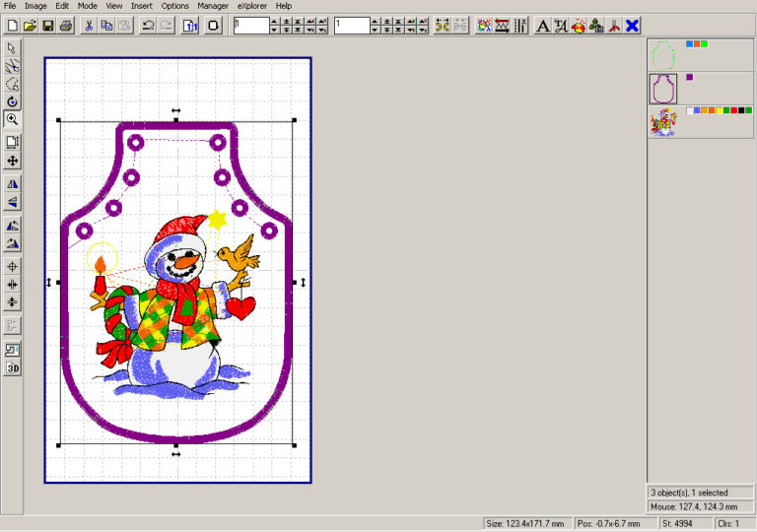Click the purple color swatch
Image resolution: width=757 pixels, height=532 pixels.
[689, 77]
